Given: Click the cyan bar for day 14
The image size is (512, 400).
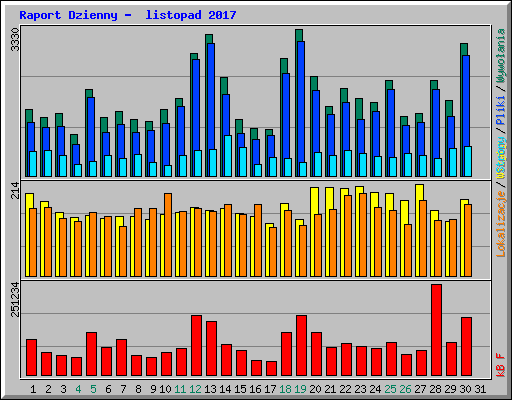Looking at the screenshot, I should pos(228,156).
